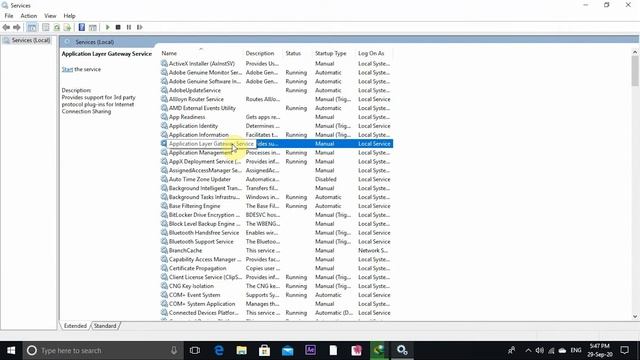Image resolution: width=640 pixels, height=360 pixels.
Task: Click the Refresh toolbar icon
Action: (57, 27)
